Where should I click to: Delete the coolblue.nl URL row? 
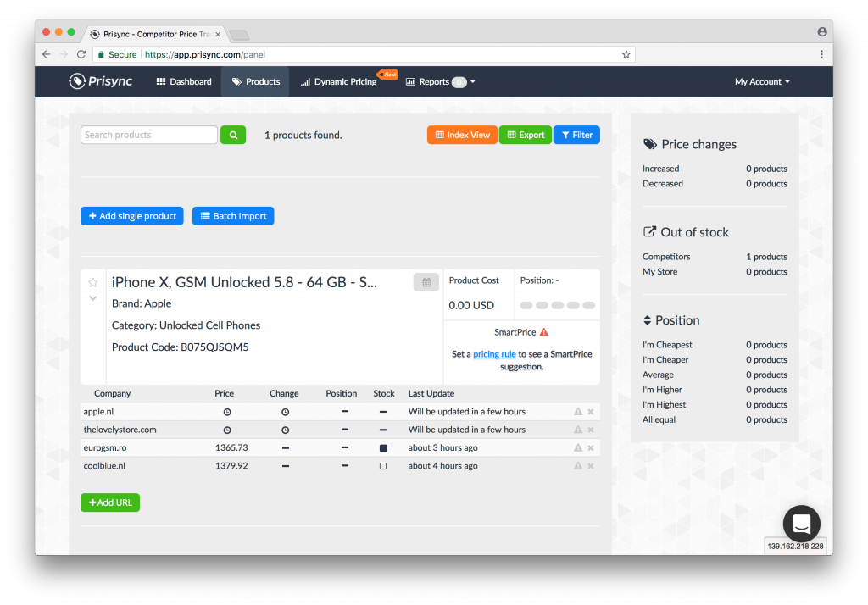591,466
